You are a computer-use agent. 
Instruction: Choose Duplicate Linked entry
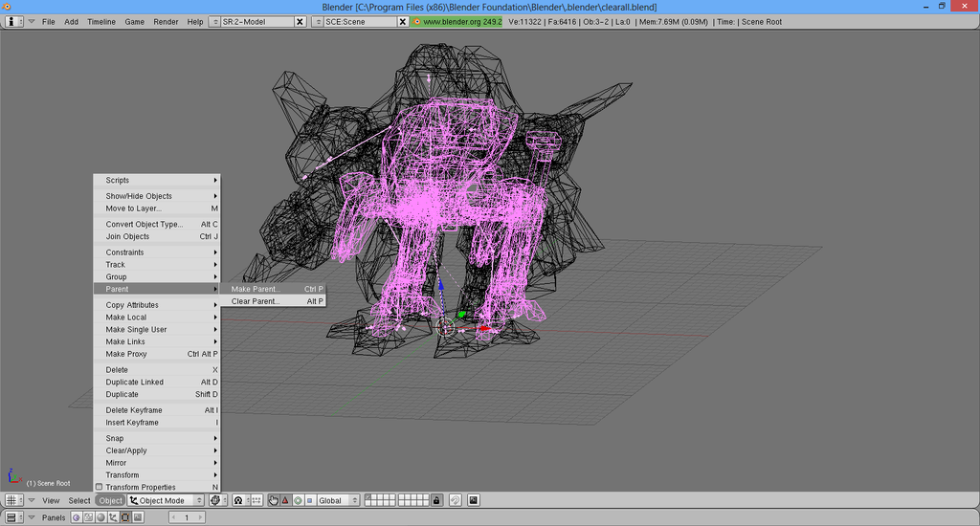point(156,382)
